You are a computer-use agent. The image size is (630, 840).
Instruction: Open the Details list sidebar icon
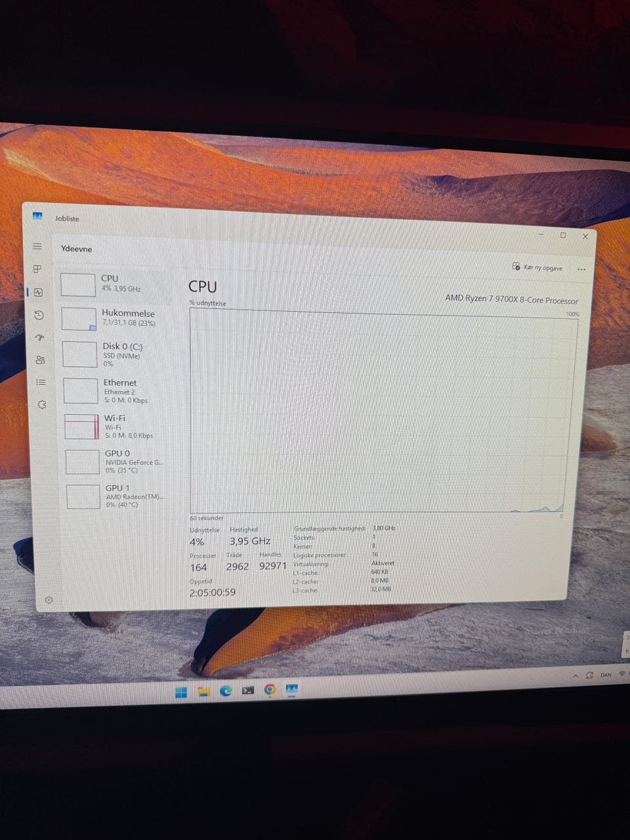[41, 382]
